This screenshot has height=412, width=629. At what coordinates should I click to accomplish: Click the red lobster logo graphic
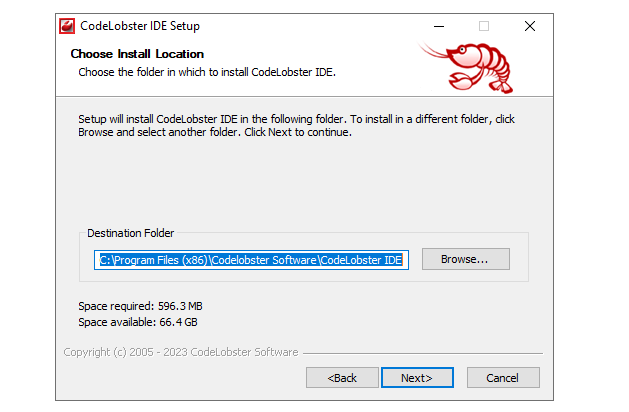point(467,67)
